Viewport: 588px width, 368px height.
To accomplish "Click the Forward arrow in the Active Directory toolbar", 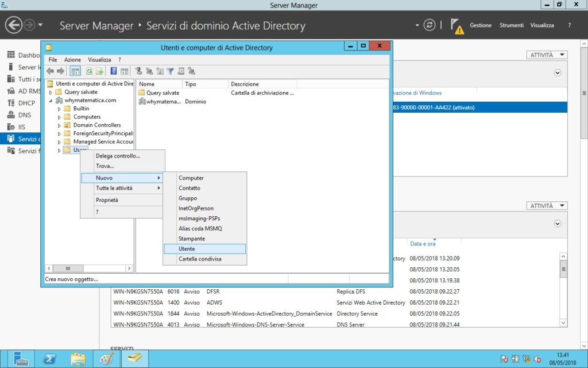I will pyautogui.click(x=60, y=71).
